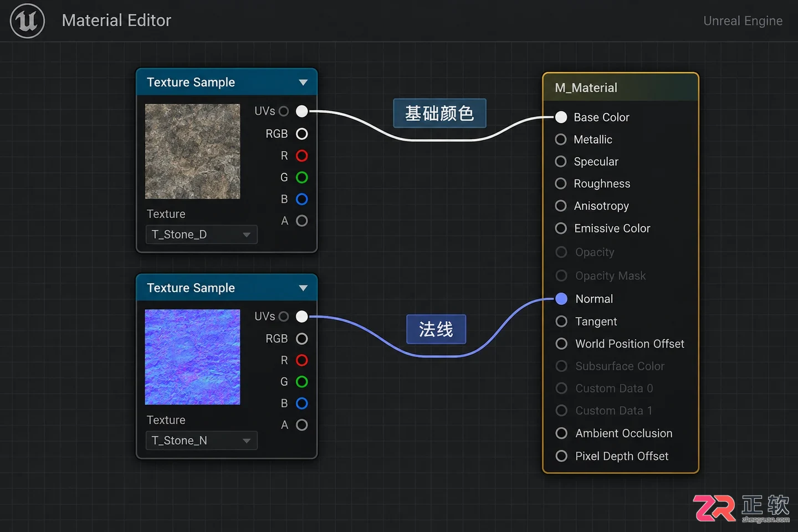Click the Custom Data 0 input pin
The width and height of the screenshot is (798, 532).
(561, 388)
